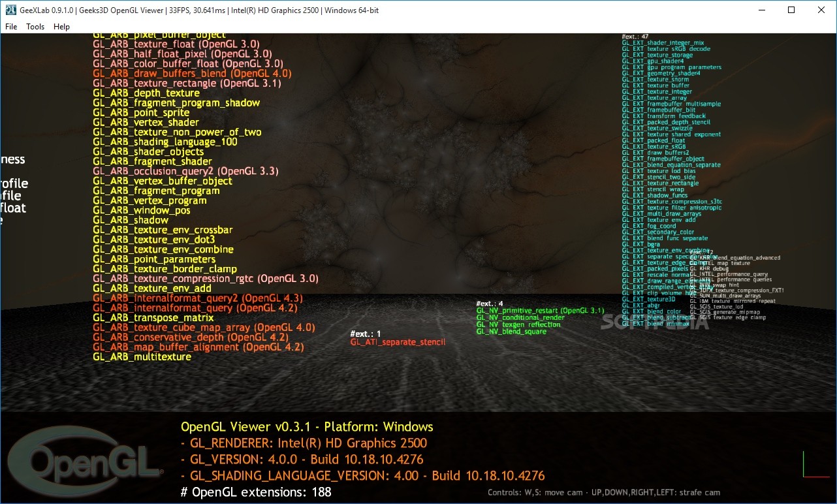Click GL_ARB_multitexture entry
Viewport: 837px width, 504px height.
click(142, 357)
